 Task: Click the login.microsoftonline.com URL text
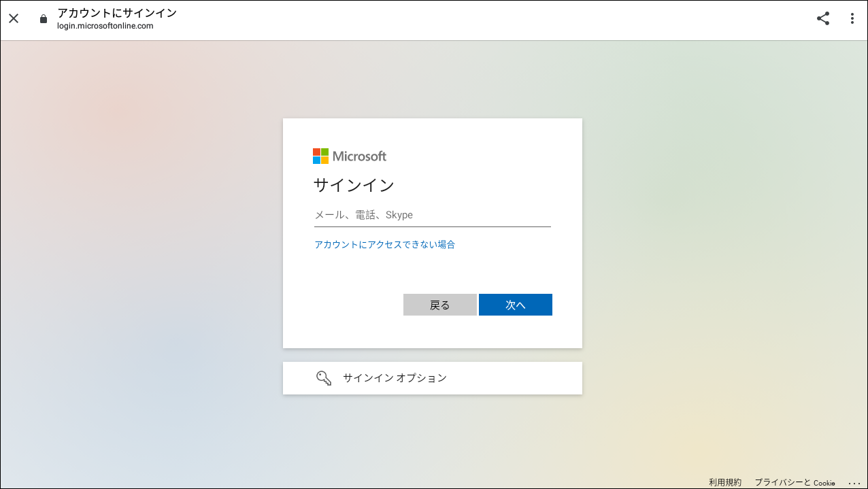pos(105,27)
